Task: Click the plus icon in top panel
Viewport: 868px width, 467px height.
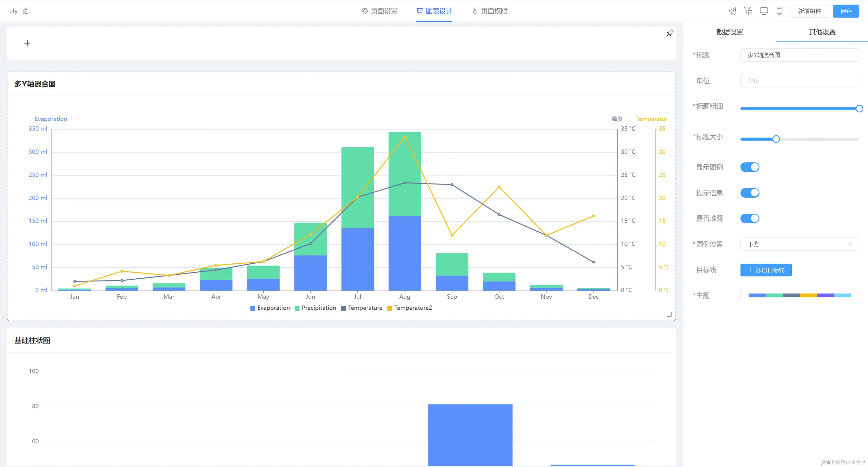Action: click(x=27, y=43)
